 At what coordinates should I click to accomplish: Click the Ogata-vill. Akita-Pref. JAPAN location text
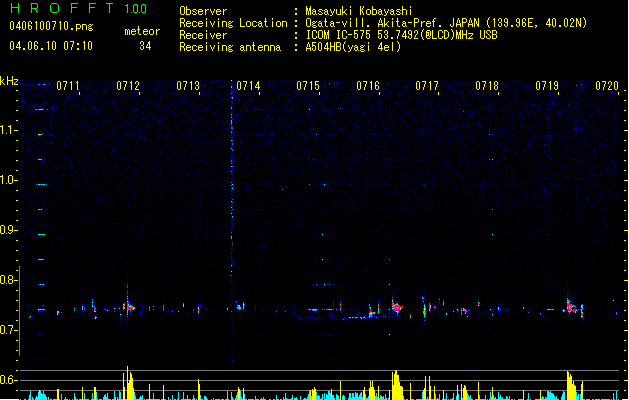click(446, 23)
